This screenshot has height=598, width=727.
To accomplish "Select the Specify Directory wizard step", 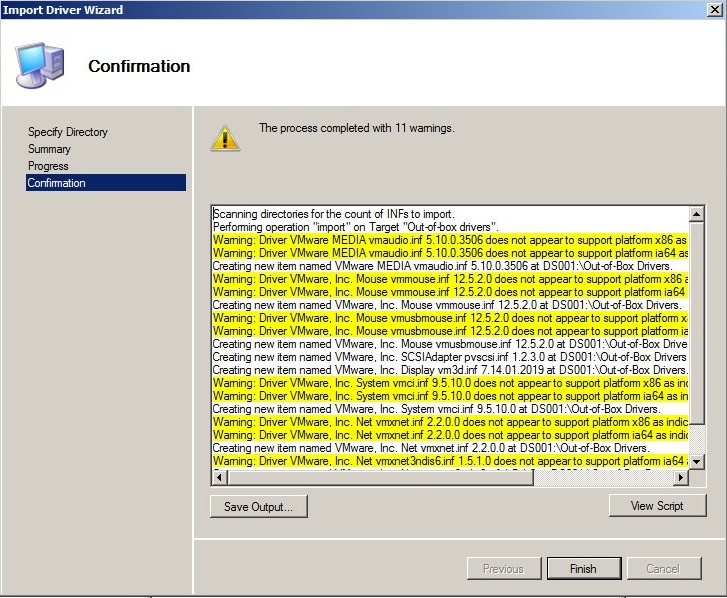I will (68, 132).
